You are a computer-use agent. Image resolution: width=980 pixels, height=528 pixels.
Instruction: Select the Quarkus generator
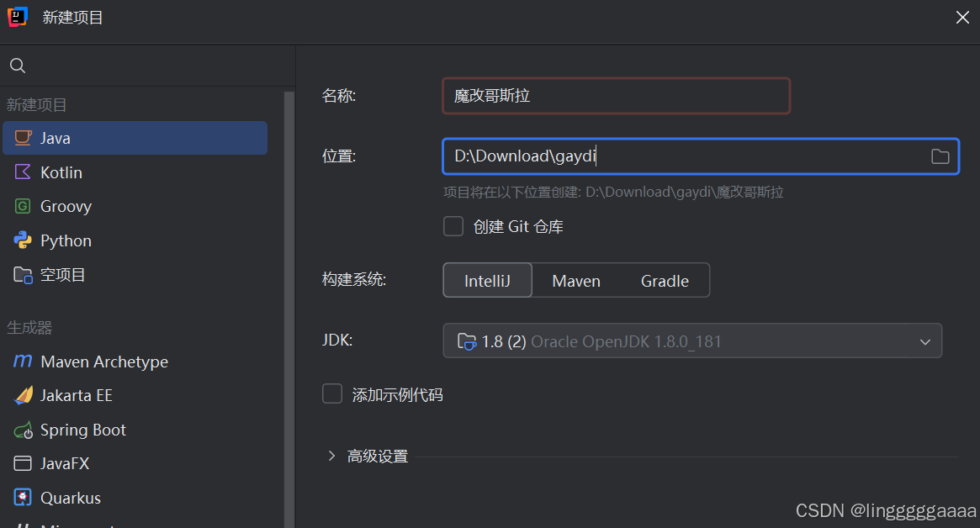(x=135, y=498)
